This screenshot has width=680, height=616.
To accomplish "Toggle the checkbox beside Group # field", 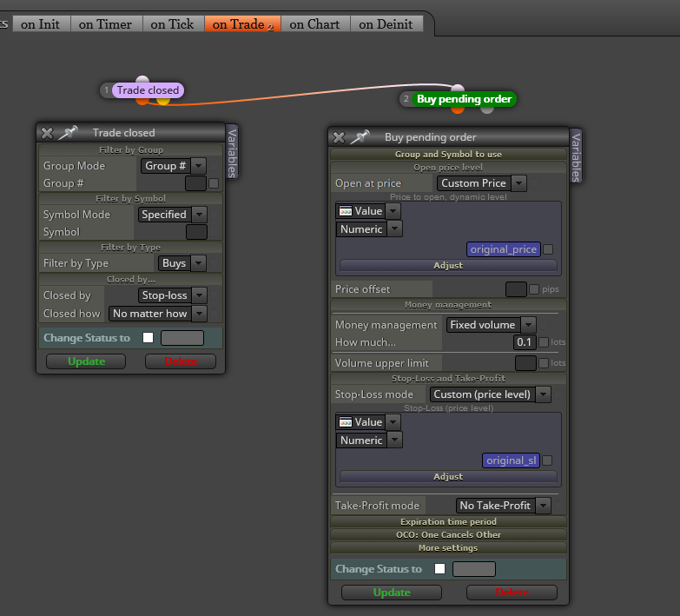I will click(214, 183).
